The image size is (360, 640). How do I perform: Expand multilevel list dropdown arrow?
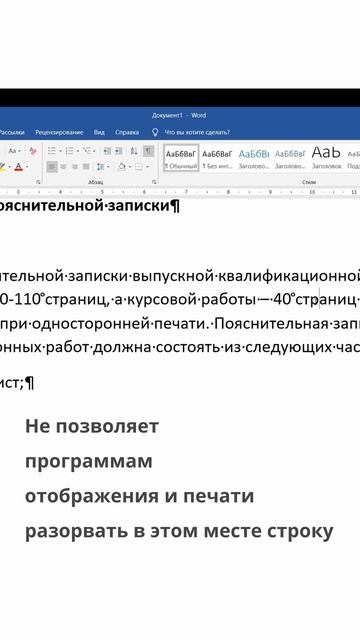point(94,151)
